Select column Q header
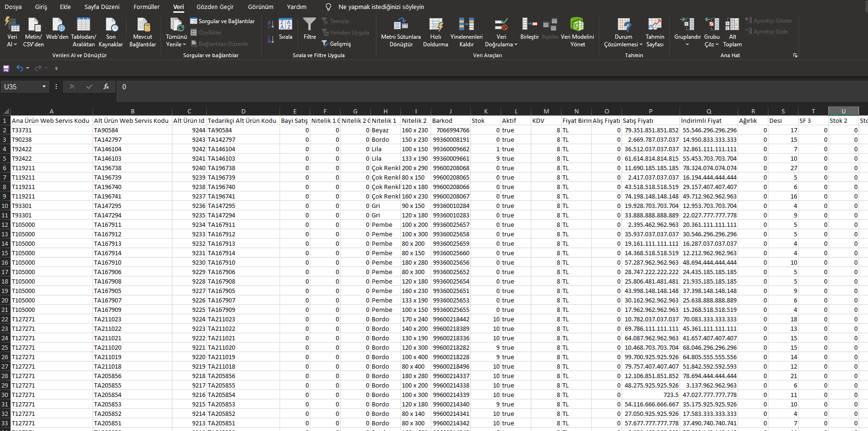The image size is (868, 431). 709,111
